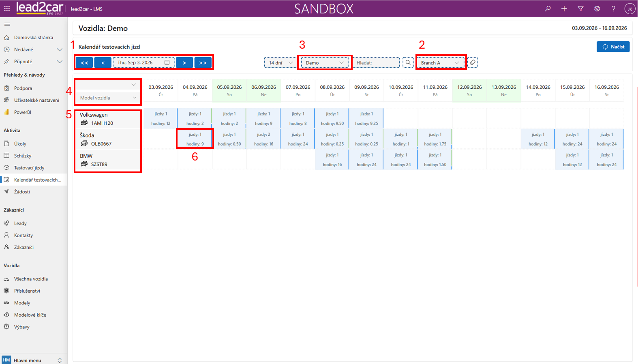This screenshot has width=638, height=364.
Task: Open the Model vozidla dropdown
Action: [x=108, y=98]
